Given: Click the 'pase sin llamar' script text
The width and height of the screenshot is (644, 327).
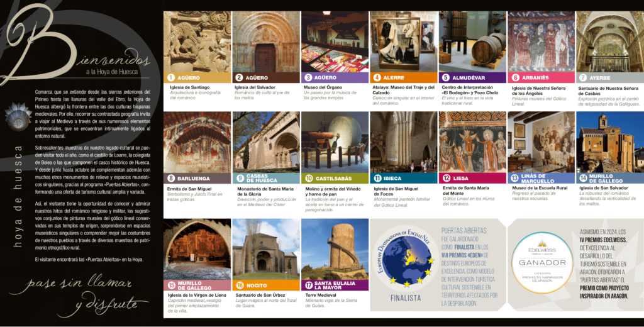Looking at the screenshot, I should (70, 284).
